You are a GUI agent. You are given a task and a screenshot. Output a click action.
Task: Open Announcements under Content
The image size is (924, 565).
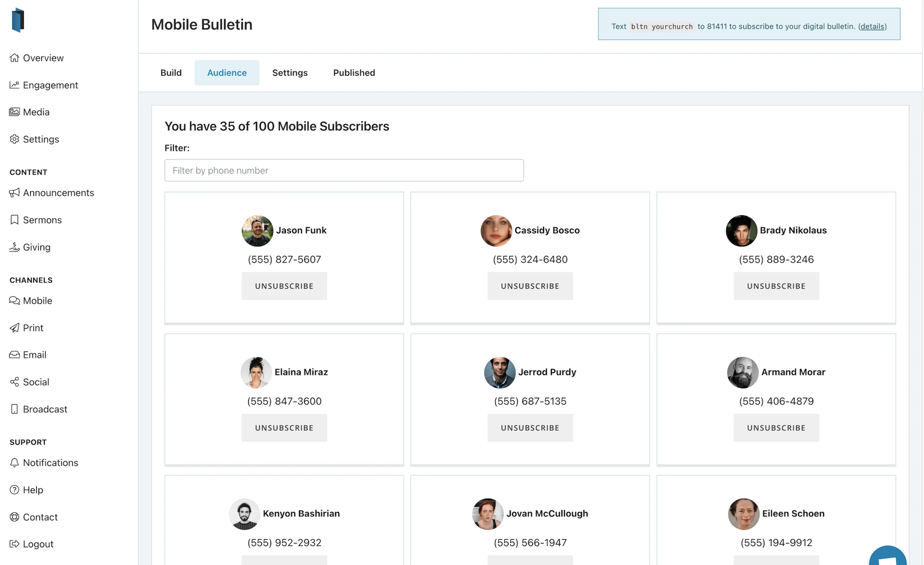[58, 193]
